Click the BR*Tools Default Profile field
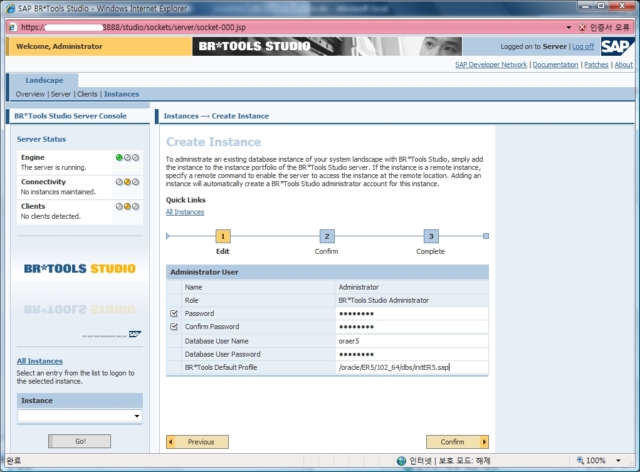The height and width of the screenshot is (472, 640). pos(411,367)
